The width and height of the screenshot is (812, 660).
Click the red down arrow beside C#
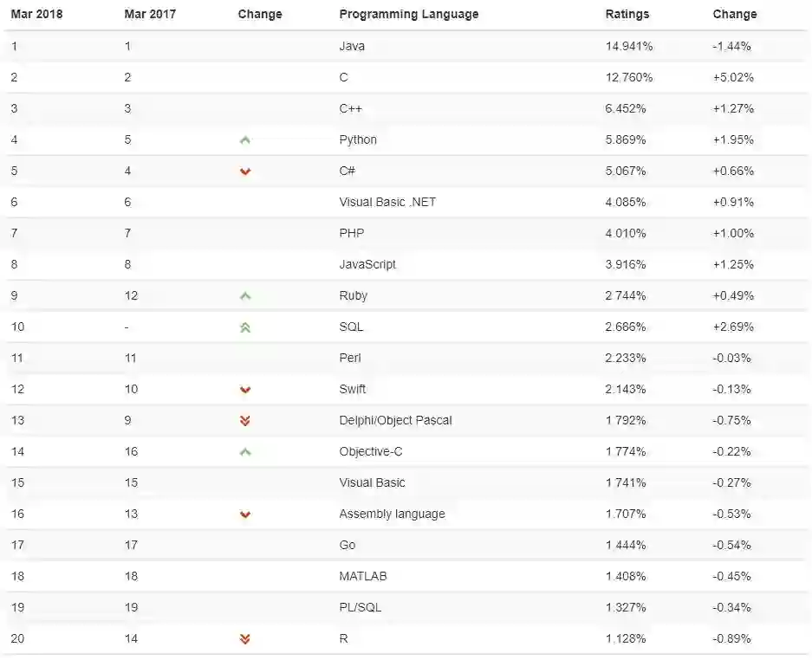tap(245, 171)
